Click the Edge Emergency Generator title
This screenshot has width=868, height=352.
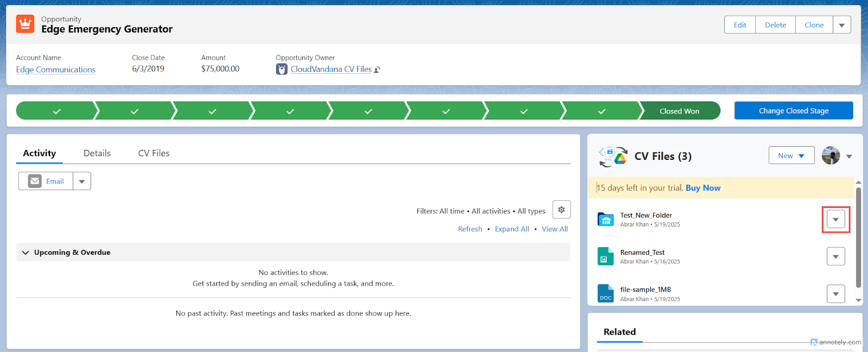pyautogui.click(x=107, y=29)
